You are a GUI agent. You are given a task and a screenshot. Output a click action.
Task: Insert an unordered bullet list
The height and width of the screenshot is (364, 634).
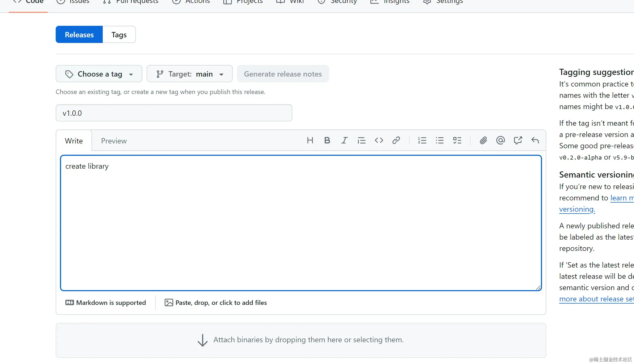[x=440, y=140]
